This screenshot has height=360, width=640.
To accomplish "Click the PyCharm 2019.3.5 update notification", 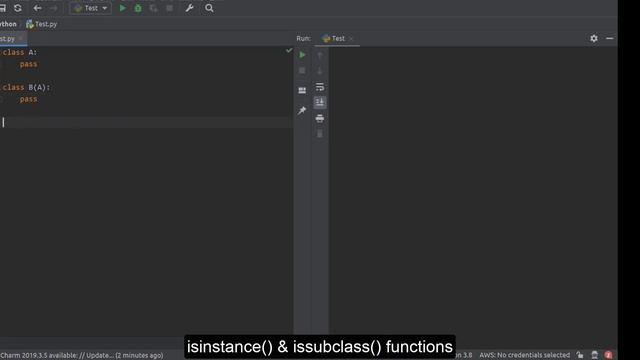I will (82, 355).
